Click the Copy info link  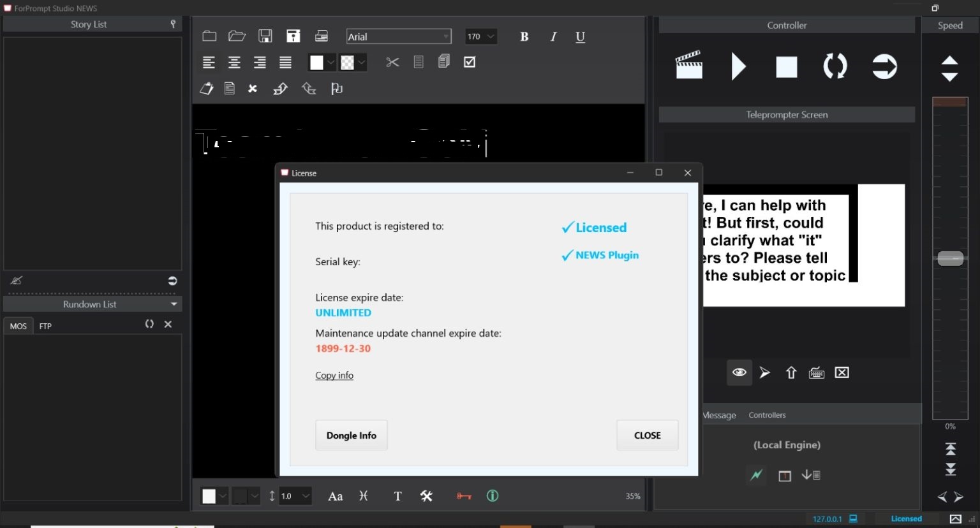(334, 376)
